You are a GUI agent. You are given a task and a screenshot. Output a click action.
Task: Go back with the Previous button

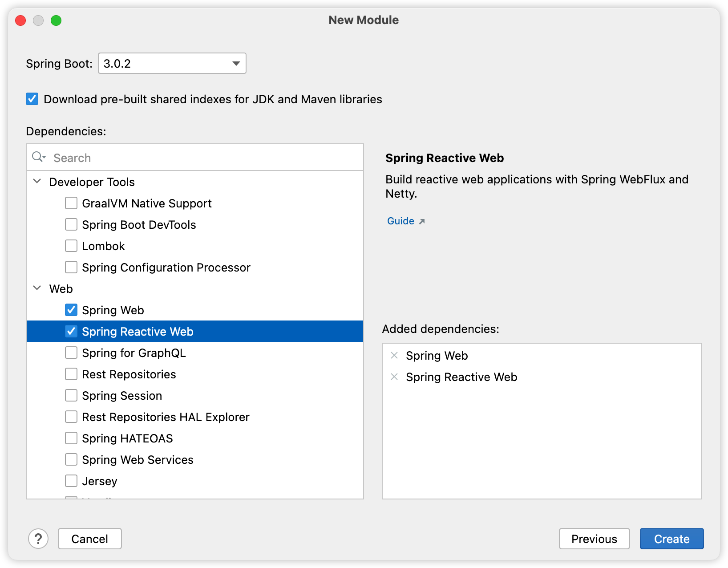pos(594,539)
